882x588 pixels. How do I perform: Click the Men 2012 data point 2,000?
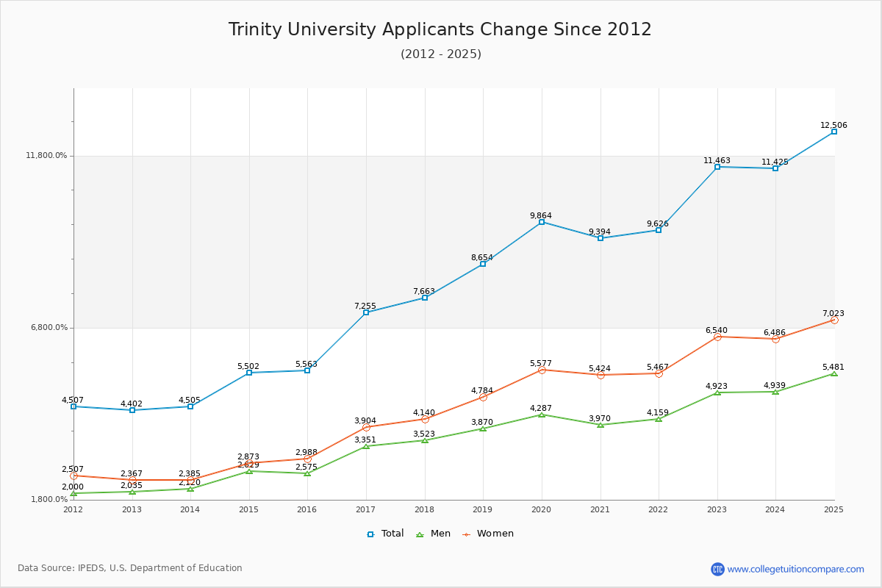click(73, 493)
